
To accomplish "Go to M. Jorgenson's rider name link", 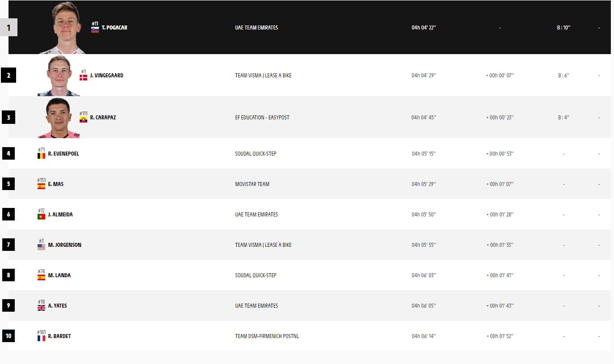I will tap(64, 245).
